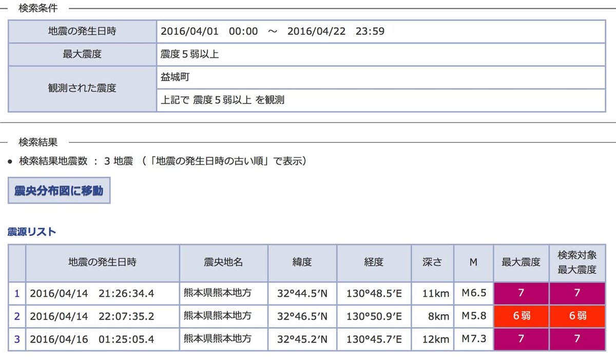The height and width of the screenshot is (364, 616).
Task: Click the 2016/04/16 01:25:05.4 date cell
Action: click(92, 339)
